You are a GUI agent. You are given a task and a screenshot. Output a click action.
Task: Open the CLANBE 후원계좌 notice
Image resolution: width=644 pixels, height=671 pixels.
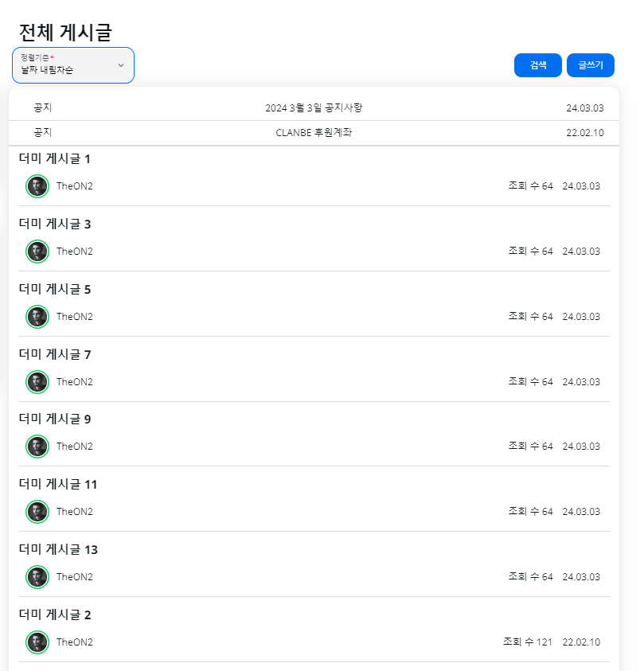coord(314,133)
